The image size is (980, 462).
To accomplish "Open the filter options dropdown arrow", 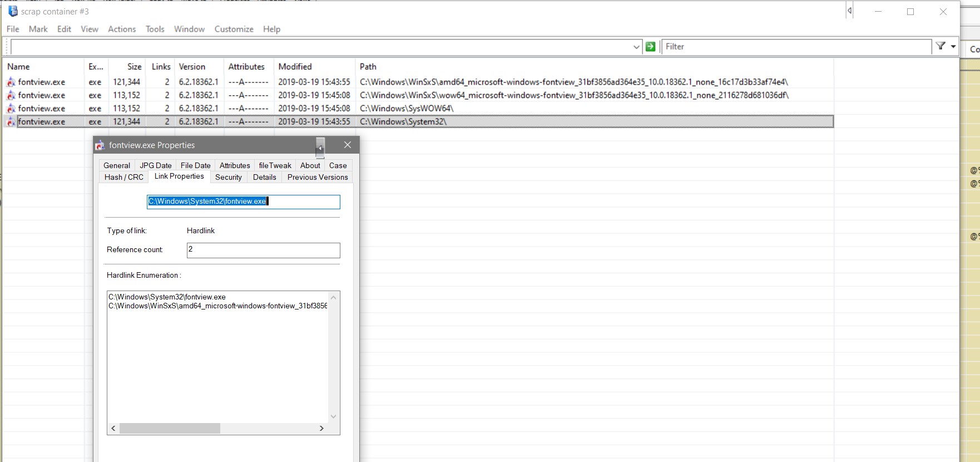I will click(953, 46).
